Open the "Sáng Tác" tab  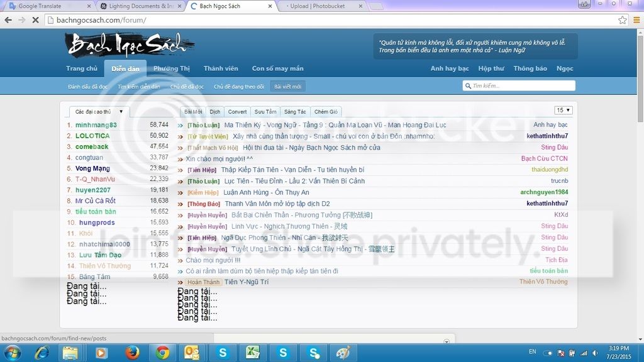(294, 112)
